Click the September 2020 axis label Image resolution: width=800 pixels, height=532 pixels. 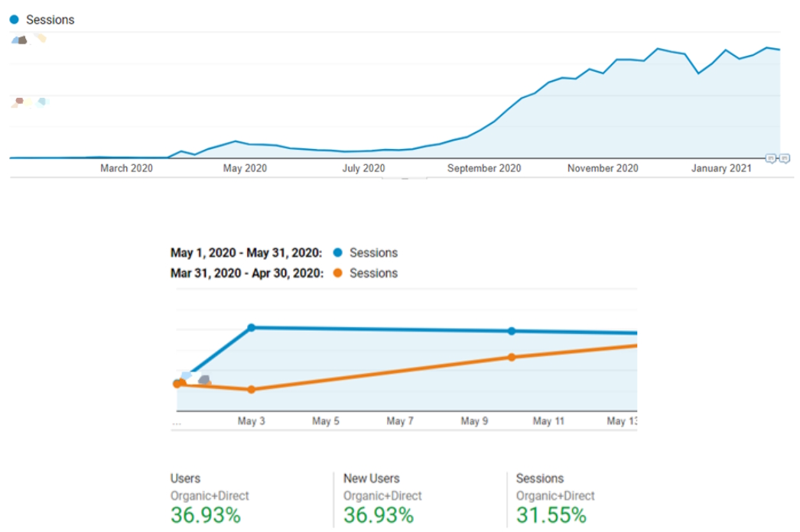[x=484, y=167]
